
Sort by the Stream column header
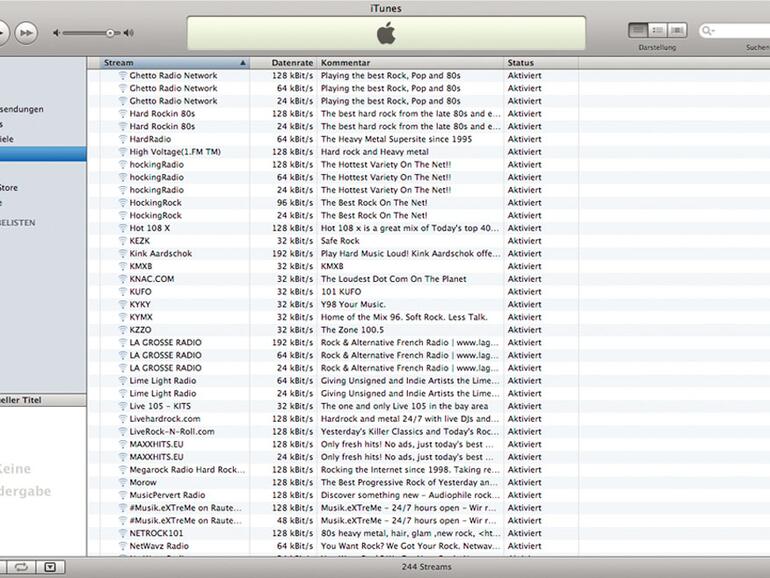tap(175, 63)
